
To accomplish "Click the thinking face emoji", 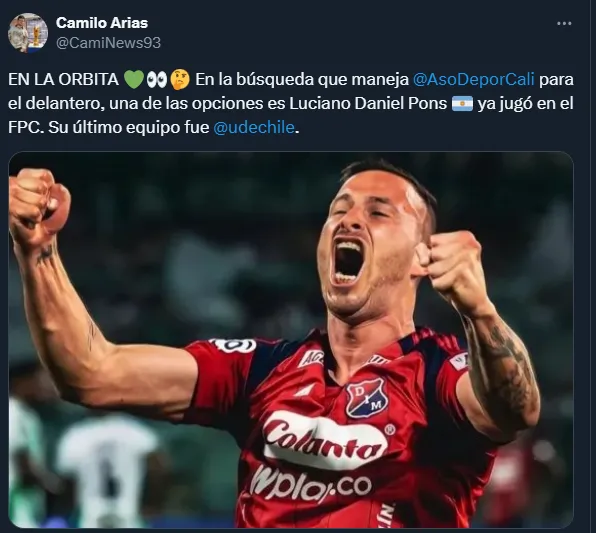I will pos(180,80).
